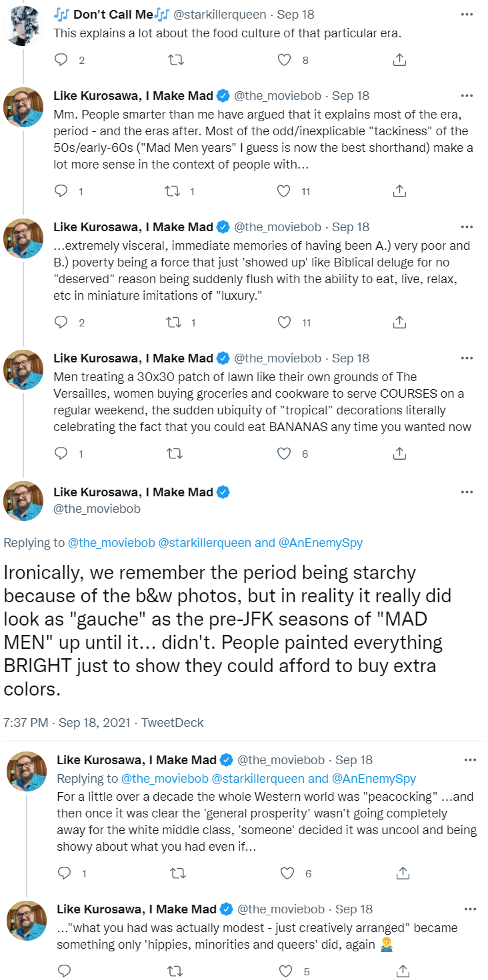Retweet the starkillerqueen food culture tweet

pos(176,60)
